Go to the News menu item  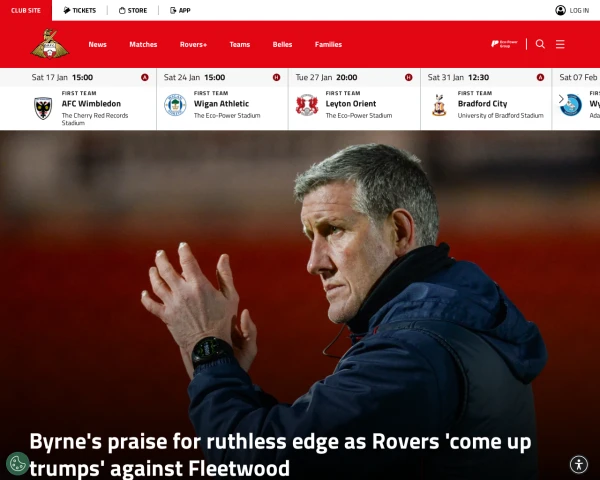coord(98,44)
